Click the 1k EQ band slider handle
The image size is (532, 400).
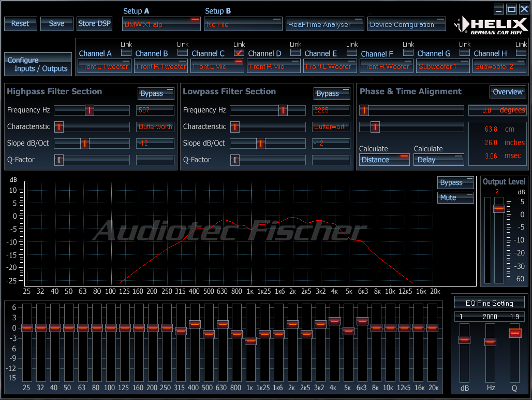click(x=250, y=340)
